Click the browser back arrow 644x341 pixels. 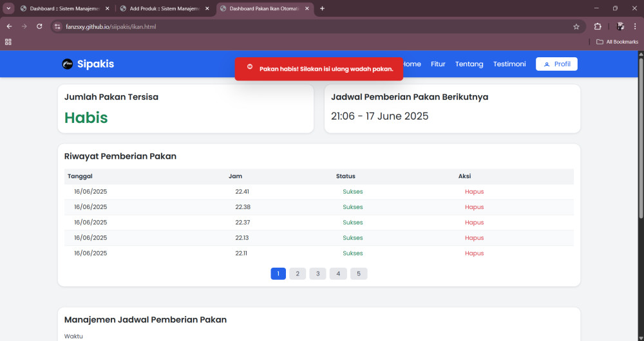(x=9, y=26)
